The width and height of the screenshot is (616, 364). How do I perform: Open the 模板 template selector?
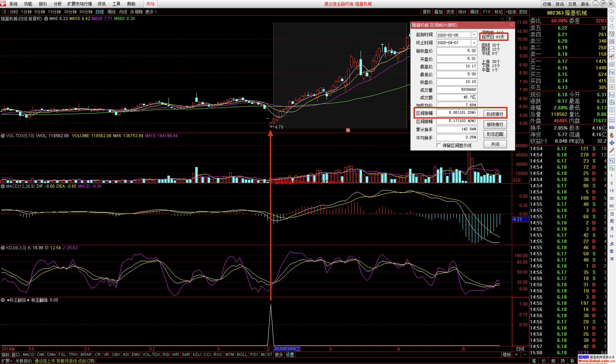click(x=507, y=354)
